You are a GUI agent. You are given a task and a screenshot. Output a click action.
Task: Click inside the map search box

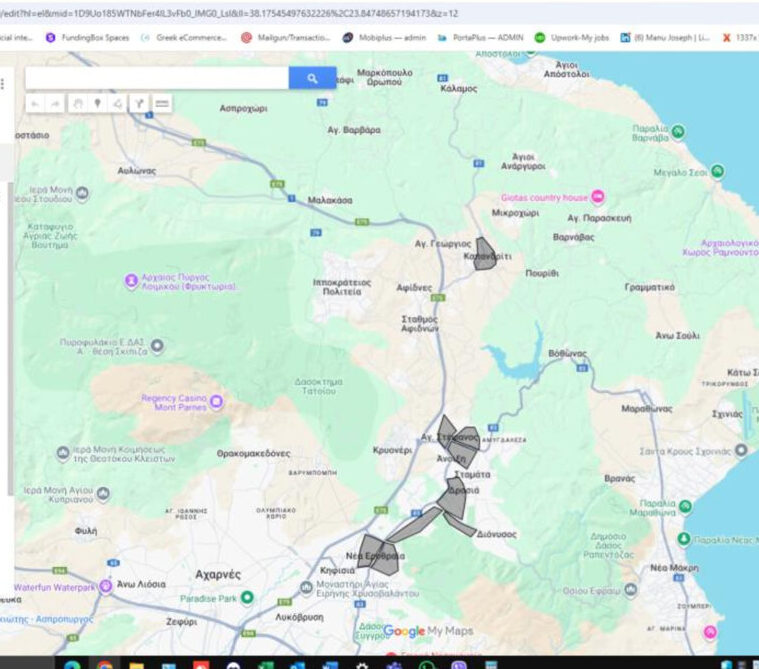click(156, 78)
